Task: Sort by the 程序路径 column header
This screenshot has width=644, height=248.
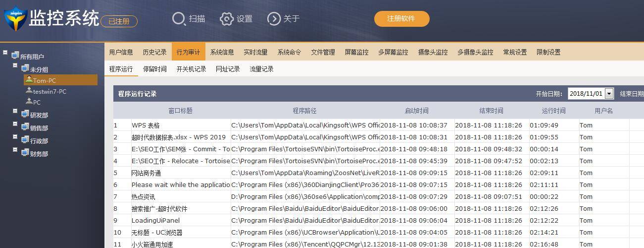Action: click(x=304, y=111)
